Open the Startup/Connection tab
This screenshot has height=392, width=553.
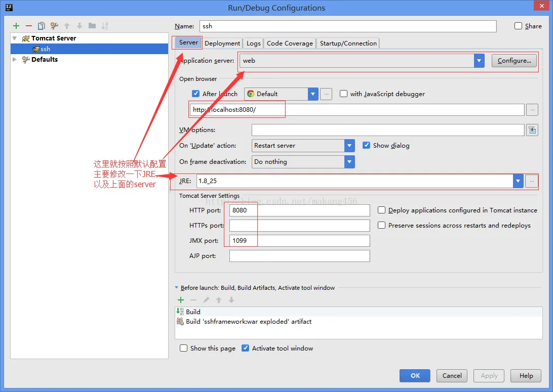coord(348,43)
